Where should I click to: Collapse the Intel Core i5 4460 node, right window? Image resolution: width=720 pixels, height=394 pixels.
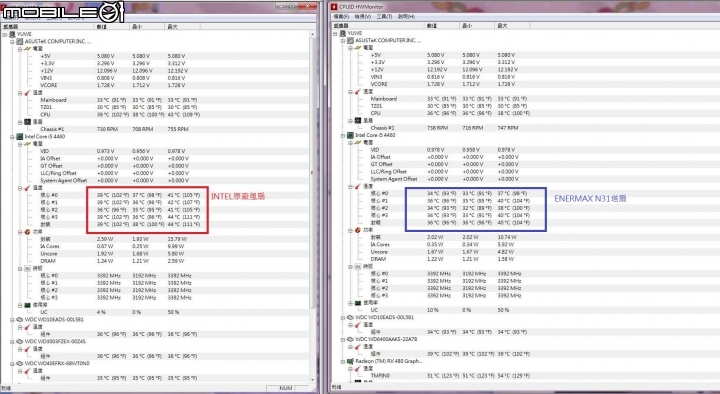(x=343, y=135)
